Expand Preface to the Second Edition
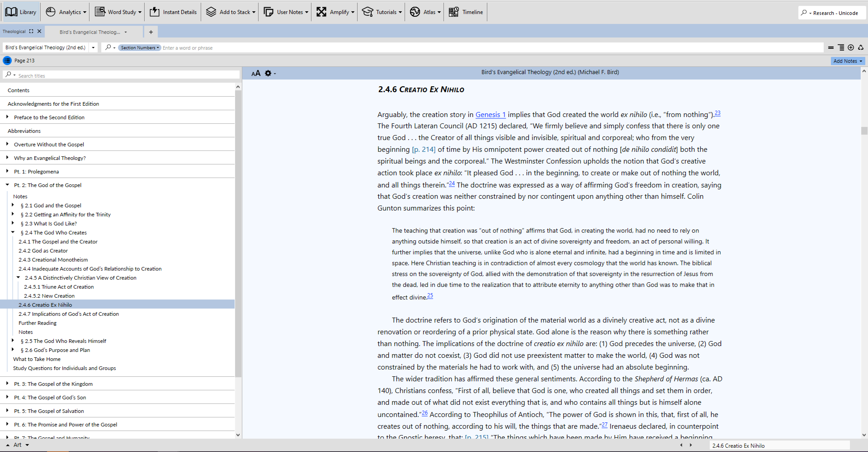Image resolution: width=868 pixels, height=452 pixels. [7, 117]
